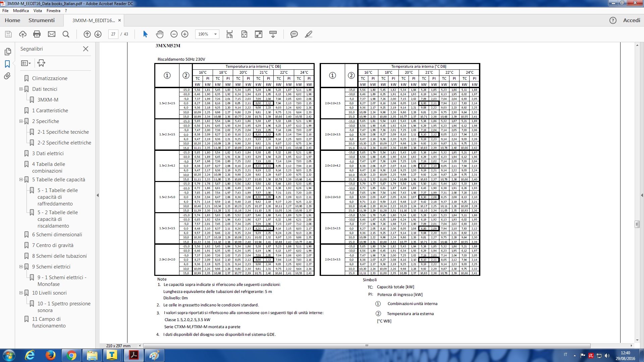Close the 3MXM-M_EEDIT16 document tab
Screen dimensions: 644x362
click(x=119, y=20)
